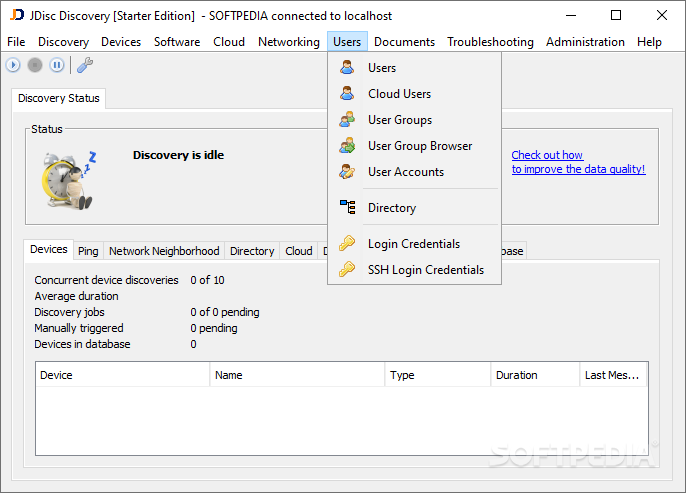Open the Cloud menu
This screenshot has height=493, width=686.
pyautogui.click(x=229, y=42)
